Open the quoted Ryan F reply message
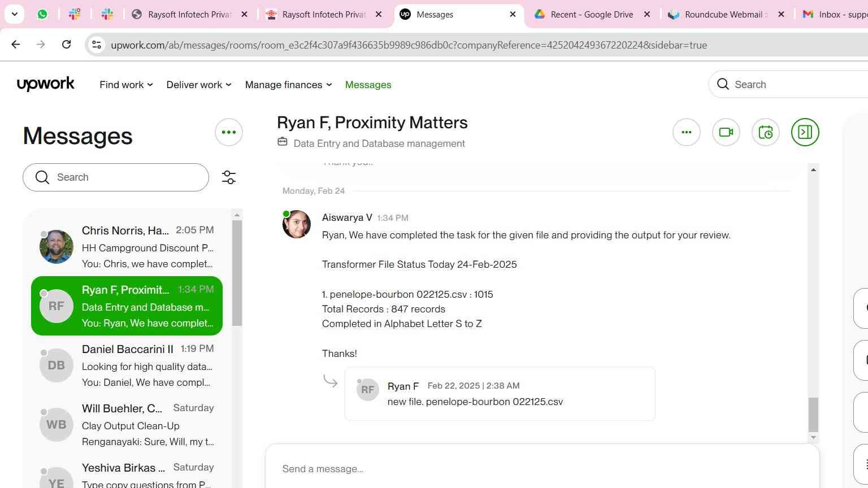Viewport: 868px width, 488px height. coord(500,394)
